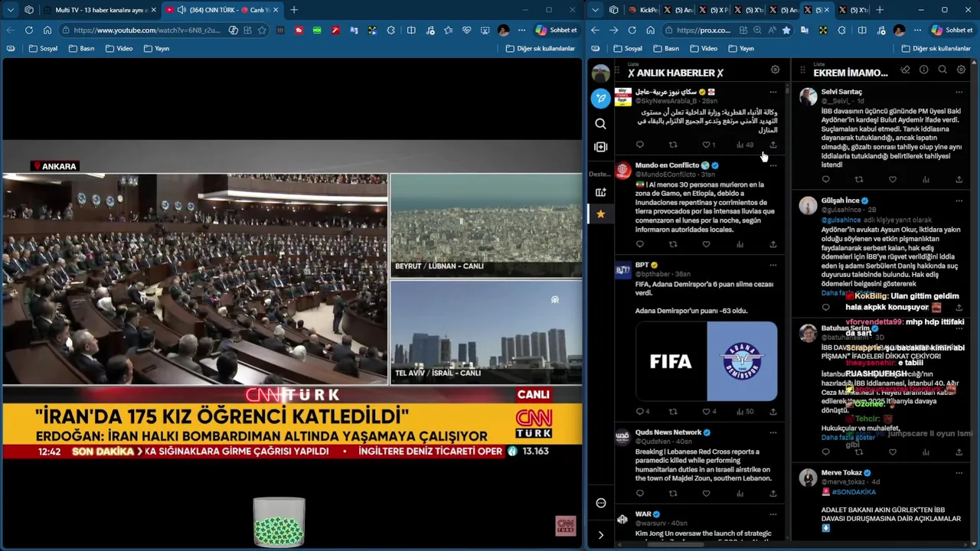Like the Mundo en Conflicto post
The width and height of the screenshot is (980, 551).
pos(706,244)
